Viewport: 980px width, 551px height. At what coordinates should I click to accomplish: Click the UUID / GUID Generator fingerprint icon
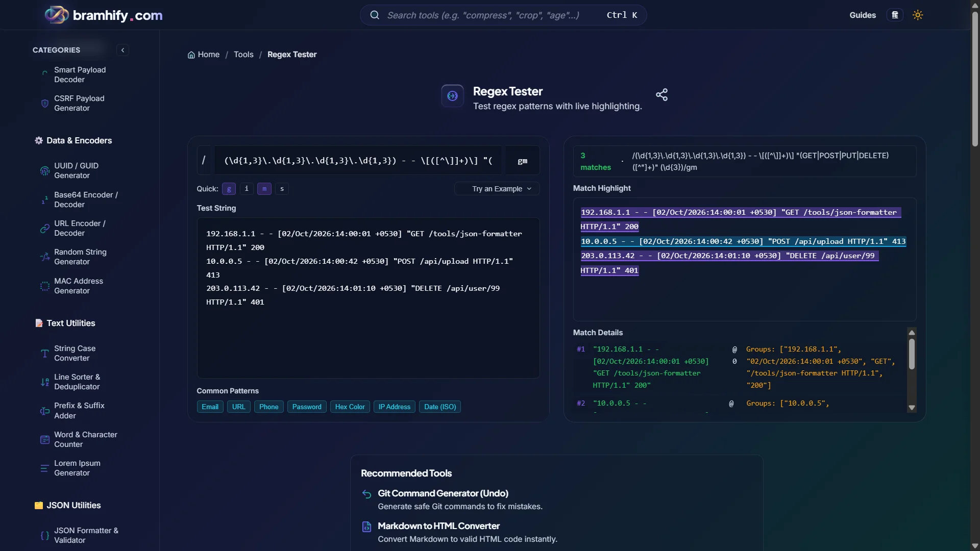pyautogui.click(x=45, y=171)
